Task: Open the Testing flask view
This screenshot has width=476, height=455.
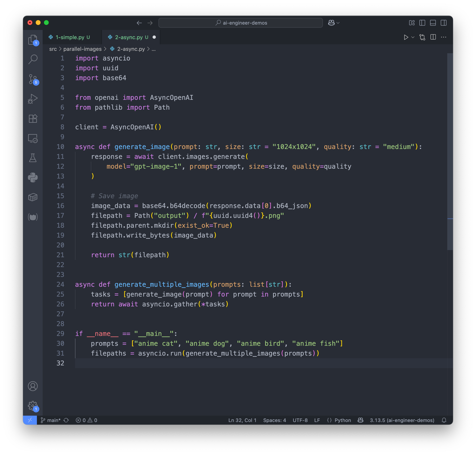Action: point(33,158)
